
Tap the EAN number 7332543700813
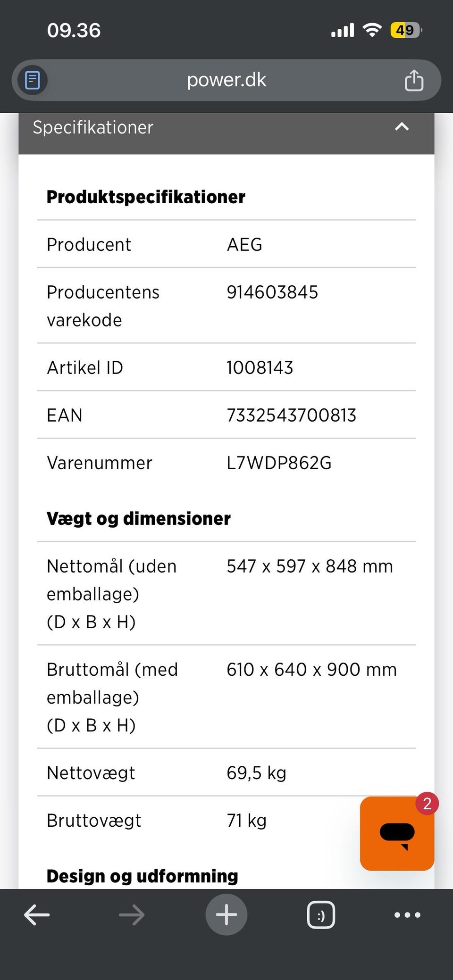pyautogui.click(x=291, y=415)
